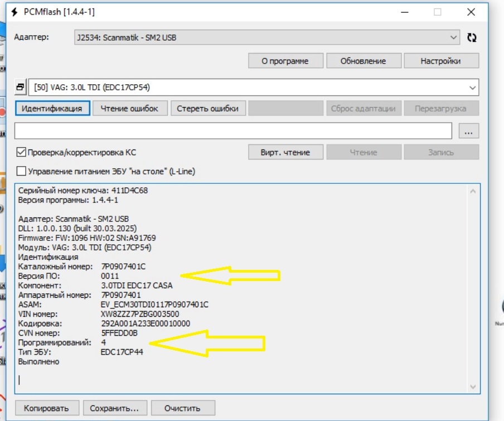The width and height of the screenshot is (504, 421).
Task: Click into the file path field
Action: [233, 131]
